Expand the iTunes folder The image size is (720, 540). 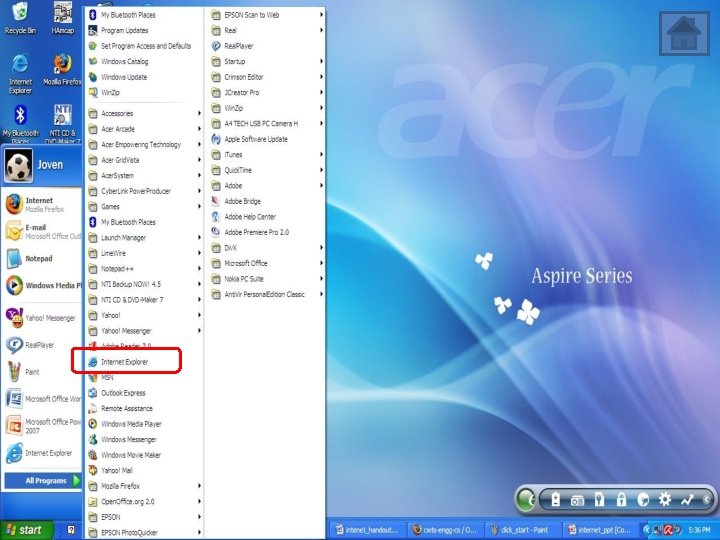267,155
